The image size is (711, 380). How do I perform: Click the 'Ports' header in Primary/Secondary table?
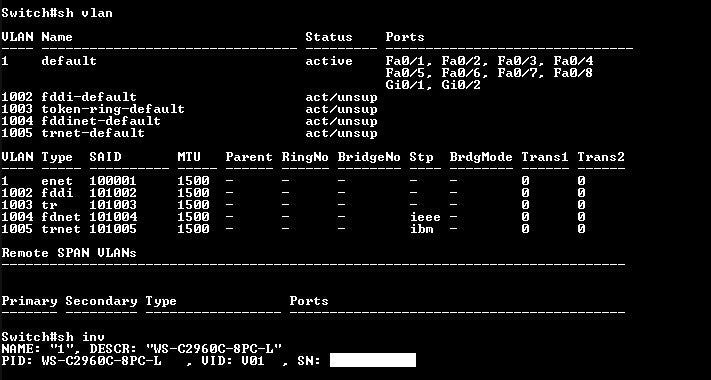(x=309, y=301)
